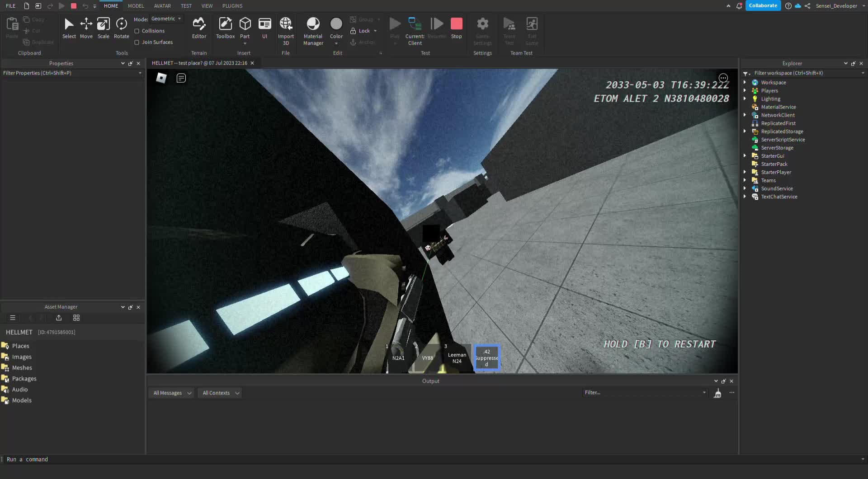Enable the Join Surfaces checkbox
Image resolution: width=868 pixels, height=479 pixels.
(137, 42)
